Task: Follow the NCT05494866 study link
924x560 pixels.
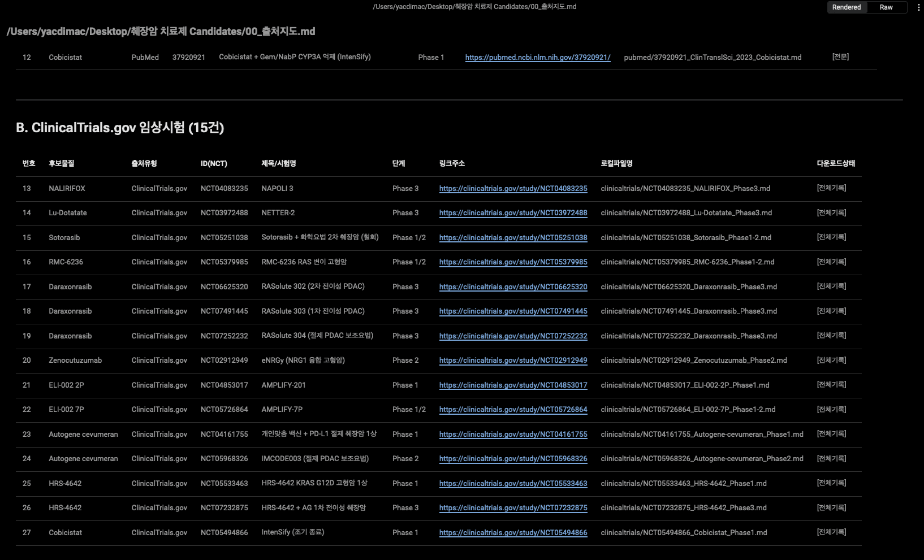Action: point(513,533)
